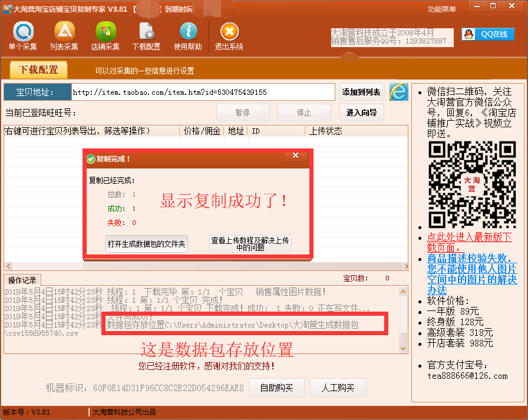This screenshot has height=420, width=528.
Task: Select the 下载配置 tab
Action: pos(38,70)
